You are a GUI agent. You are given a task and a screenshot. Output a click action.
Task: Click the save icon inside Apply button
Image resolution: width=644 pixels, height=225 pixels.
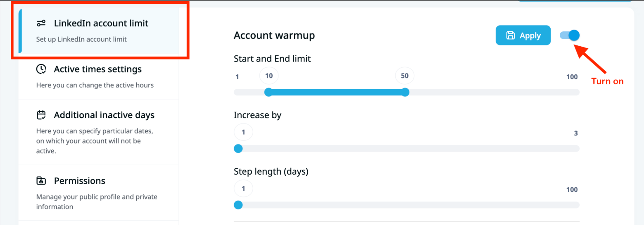pyautogui.click(x=511, y=36)
